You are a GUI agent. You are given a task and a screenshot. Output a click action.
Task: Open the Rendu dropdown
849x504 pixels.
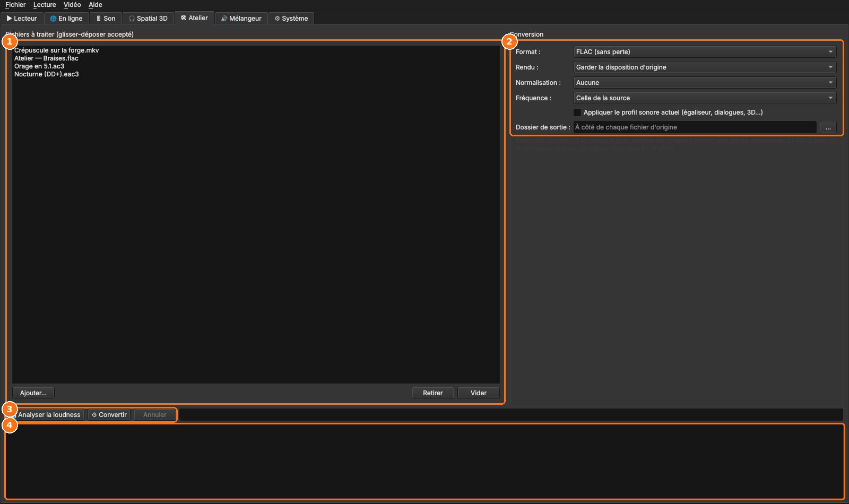tap(705, 67)
